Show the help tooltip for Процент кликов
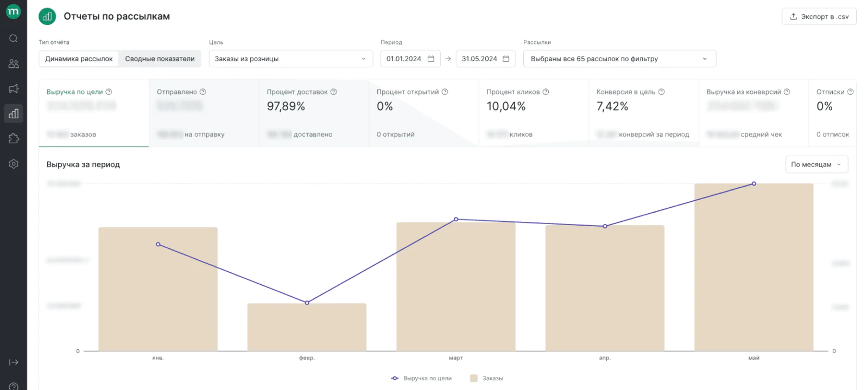This screenshot has width=868, height=390. (x=546, y=92)
